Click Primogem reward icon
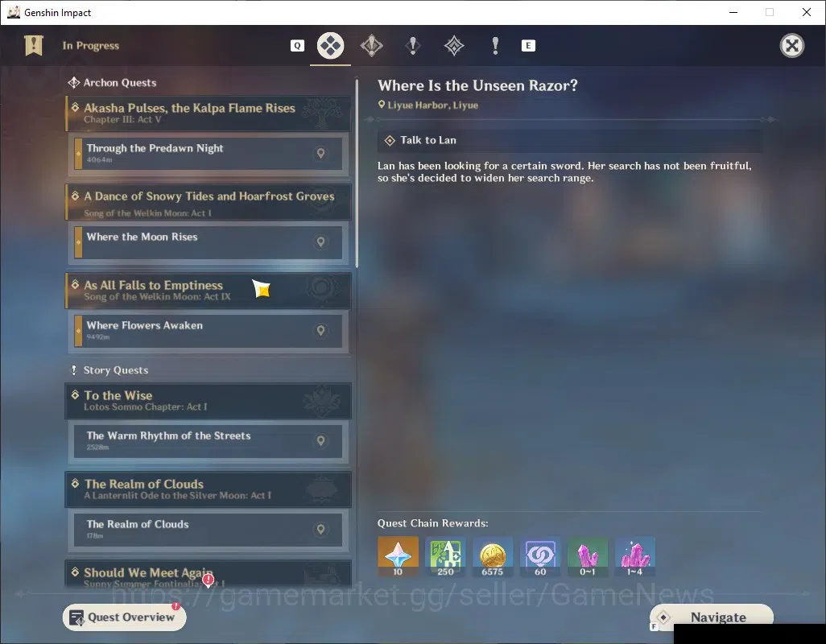This screenshot has width=826, height=644. click(398, 556)
